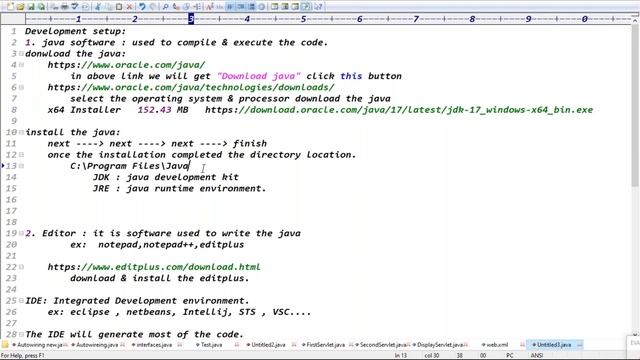640x360 pixels.
Task: Switch to the Autowireing.java tab
Action: tap(97, 345)
